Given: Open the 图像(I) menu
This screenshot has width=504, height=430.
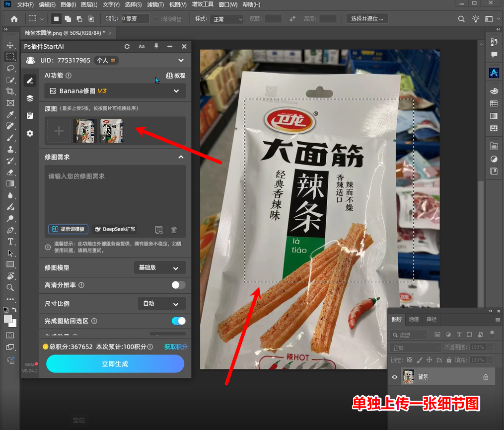Looking at the screenshot, I should click(68, 4).
